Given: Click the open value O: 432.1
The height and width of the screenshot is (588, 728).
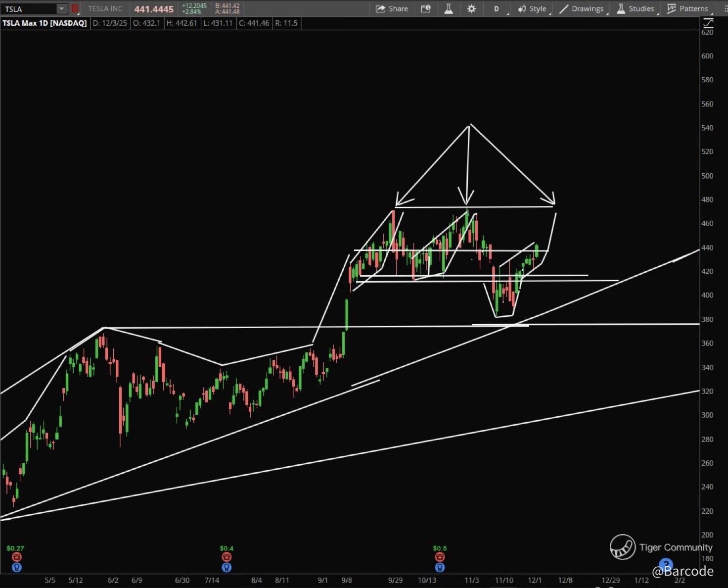Looking at the screenshot, I should [x=146, y=23].
